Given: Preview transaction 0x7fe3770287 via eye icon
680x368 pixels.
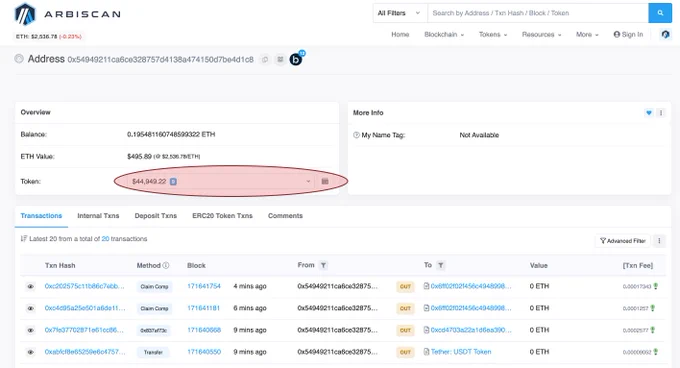Looking at the screenshot, I should pos(30,330).
